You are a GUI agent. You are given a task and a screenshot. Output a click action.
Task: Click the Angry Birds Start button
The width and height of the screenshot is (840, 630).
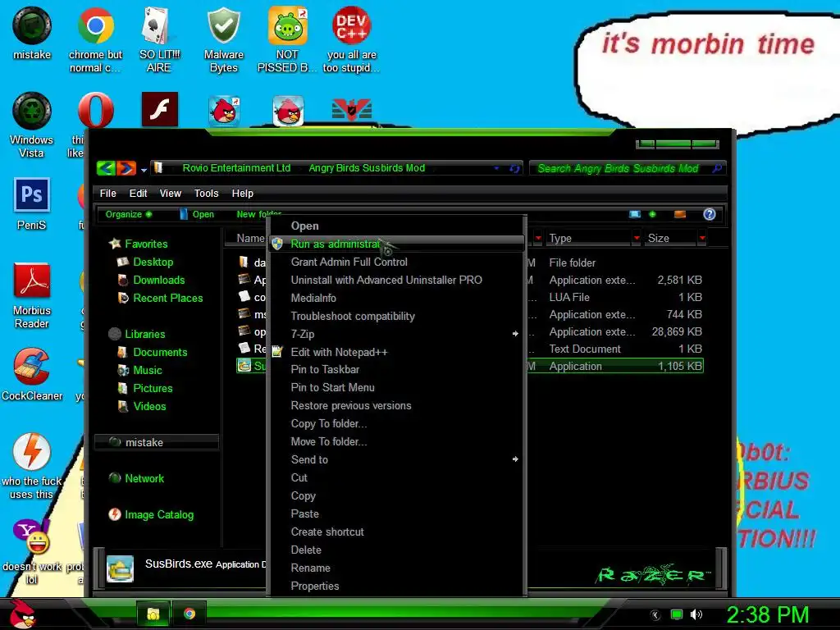click(x=21, y=614)
